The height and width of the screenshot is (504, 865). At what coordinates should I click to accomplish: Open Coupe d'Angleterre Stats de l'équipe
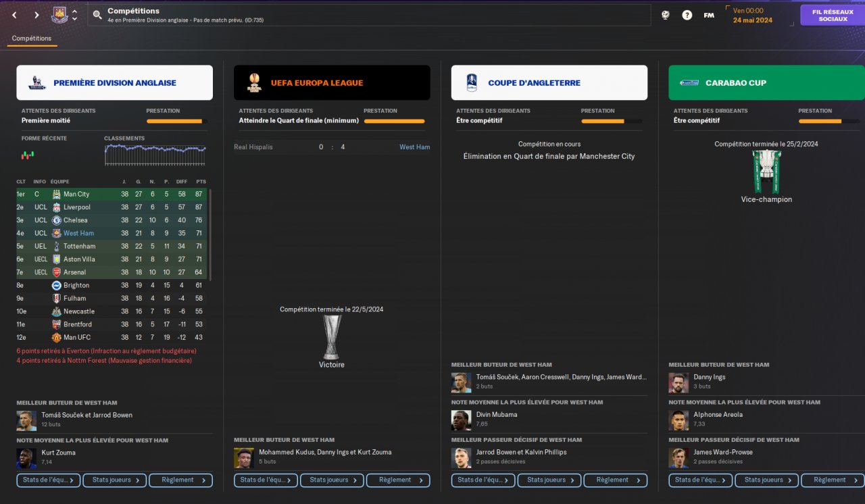[x=483, y=480]
